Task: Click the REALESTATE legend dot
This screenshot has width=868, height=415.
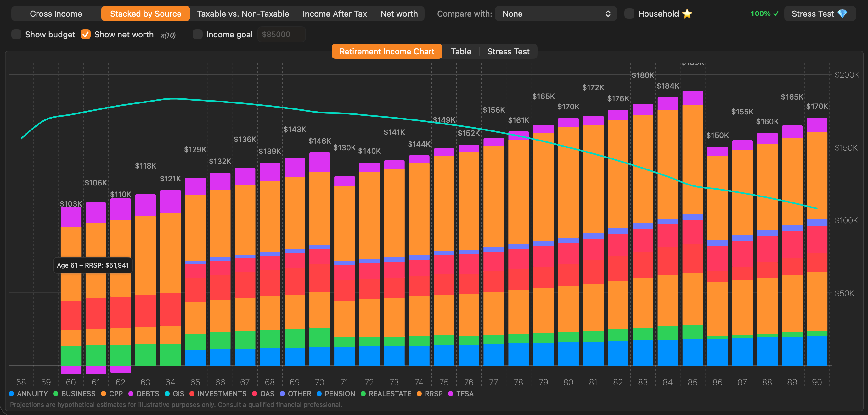Action: (363, 393)
